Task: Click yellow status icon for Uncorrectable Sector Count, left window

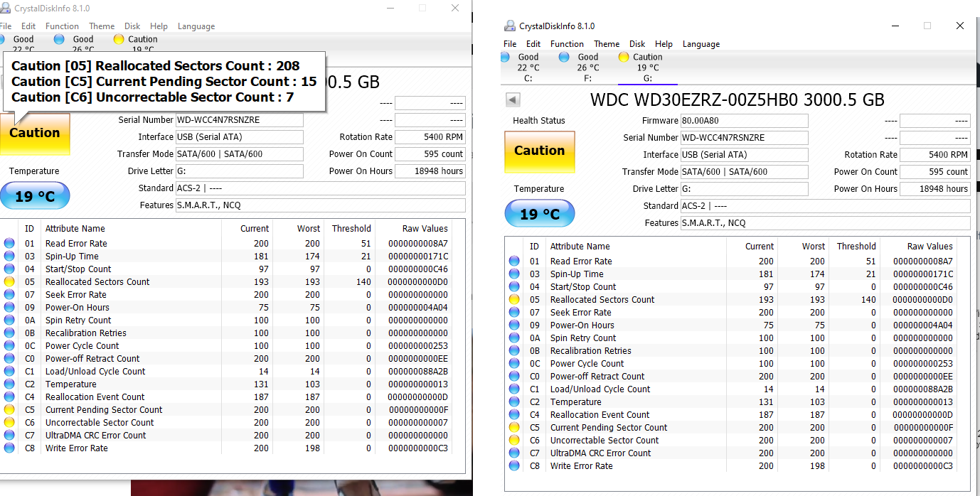Action: coord(9,423)
